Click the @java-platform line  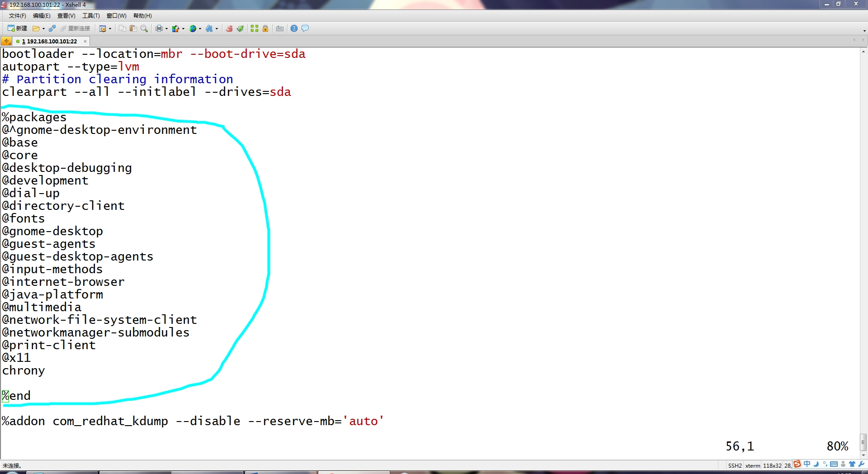(52, 294)
